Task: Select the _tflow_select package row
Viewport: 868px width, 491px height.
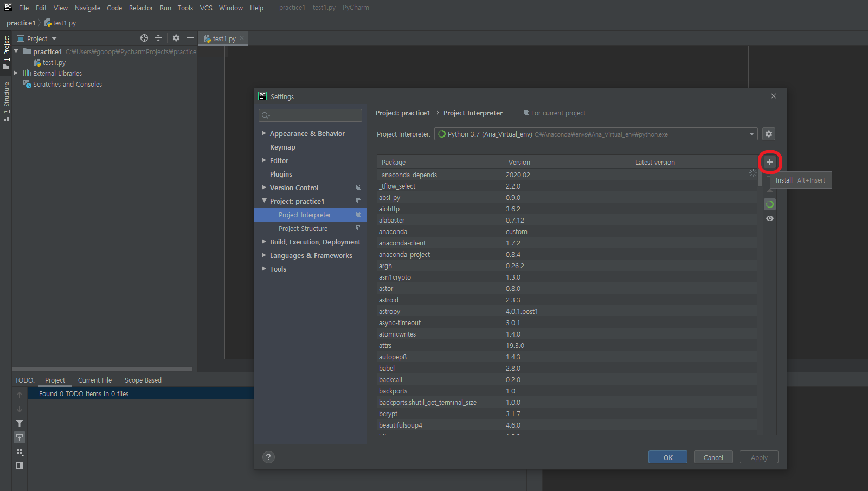Action: pos(567,186)
